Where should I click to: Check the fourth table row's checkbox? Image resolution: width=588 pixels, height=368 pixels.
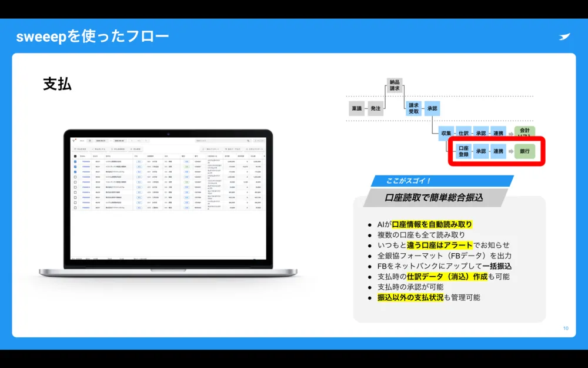tap(75, 177)
